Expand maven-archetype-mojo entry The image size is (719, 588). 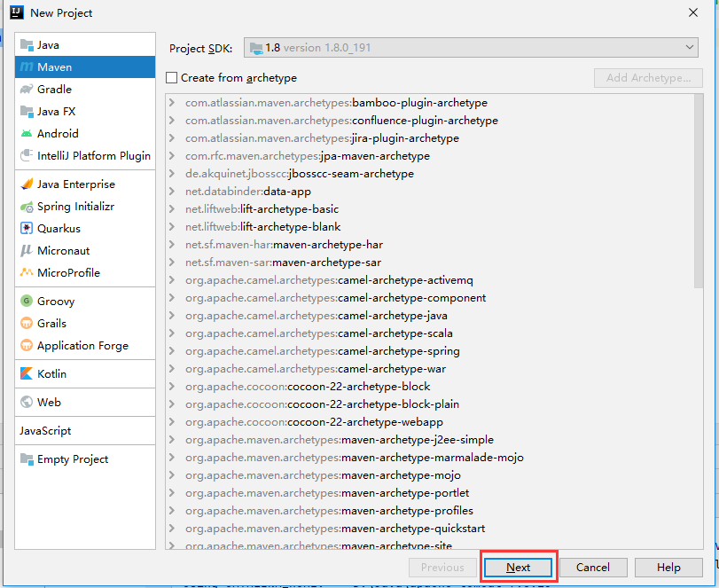tap(172, 475)
